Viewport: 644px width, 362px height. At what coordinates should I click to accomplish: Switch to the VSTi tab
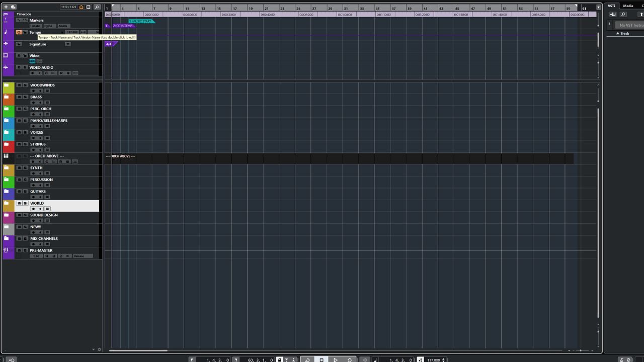coord(611,6)
